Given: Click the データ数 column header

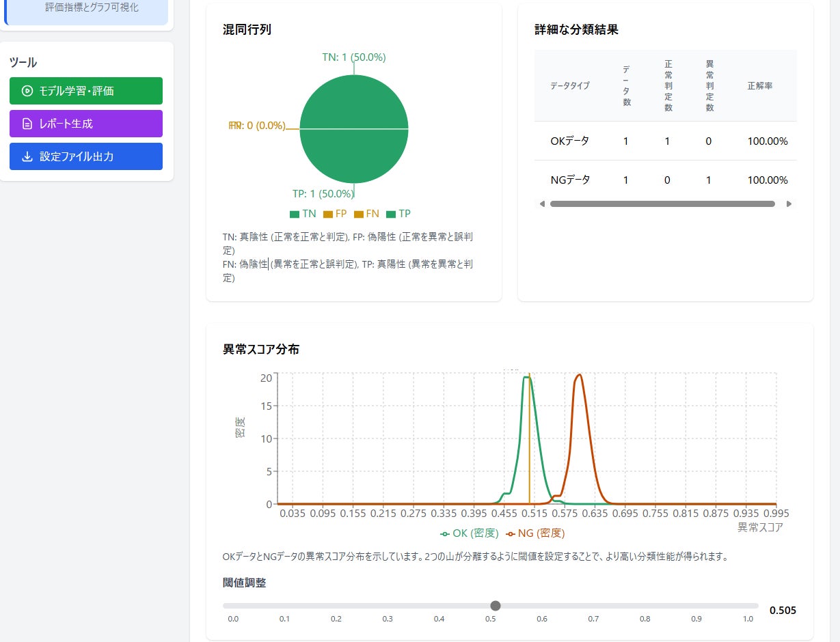Looking at the screenshot, I should tap(626, 86).
